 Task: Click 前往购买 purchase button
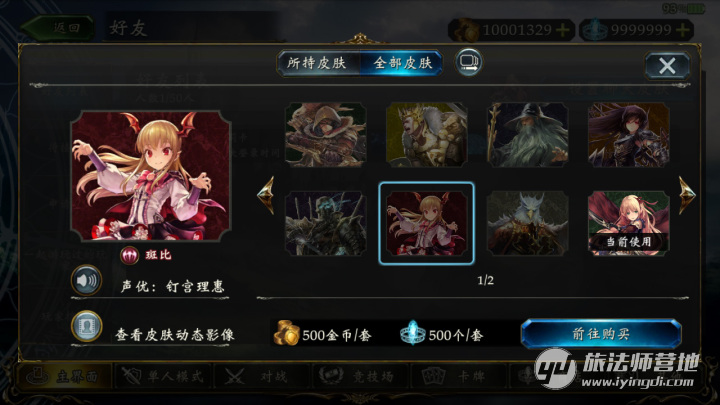coord(601,334)
